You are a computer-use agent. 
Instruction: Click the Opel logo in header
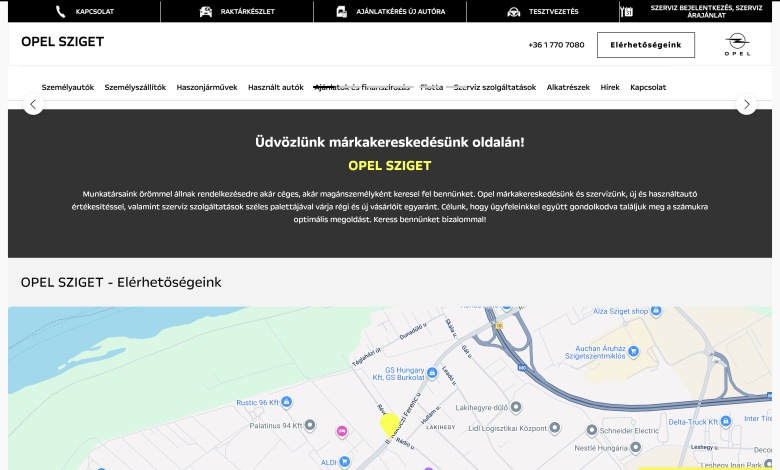pos(737,44)
